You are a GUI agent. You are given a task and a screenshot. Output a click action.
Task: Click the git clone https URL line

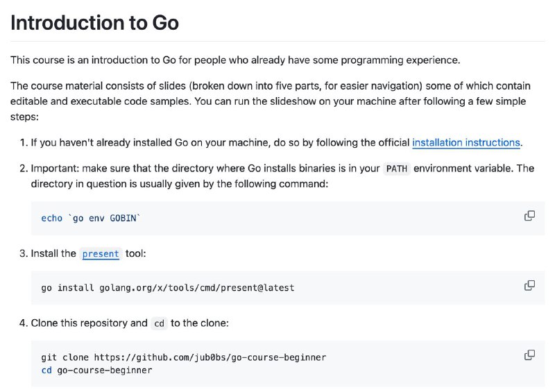(x=184, y=357)
